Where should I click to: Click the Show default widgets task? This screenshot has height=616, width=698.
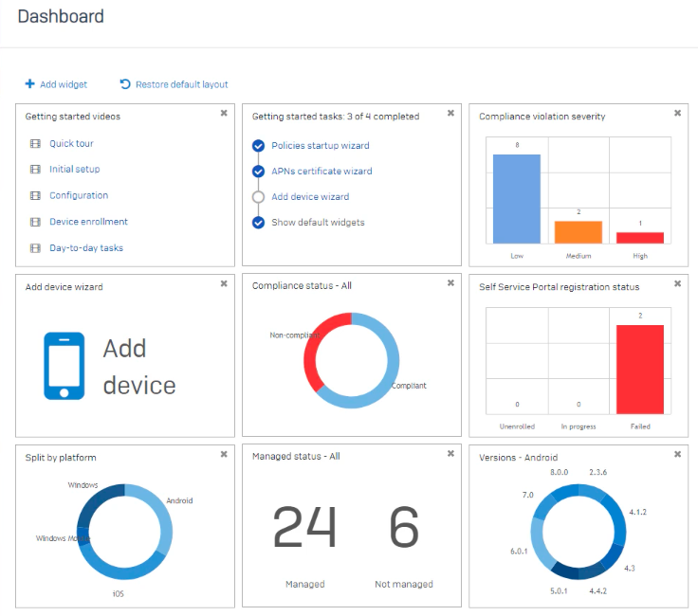pyautogui.click(x=318, y=223)
